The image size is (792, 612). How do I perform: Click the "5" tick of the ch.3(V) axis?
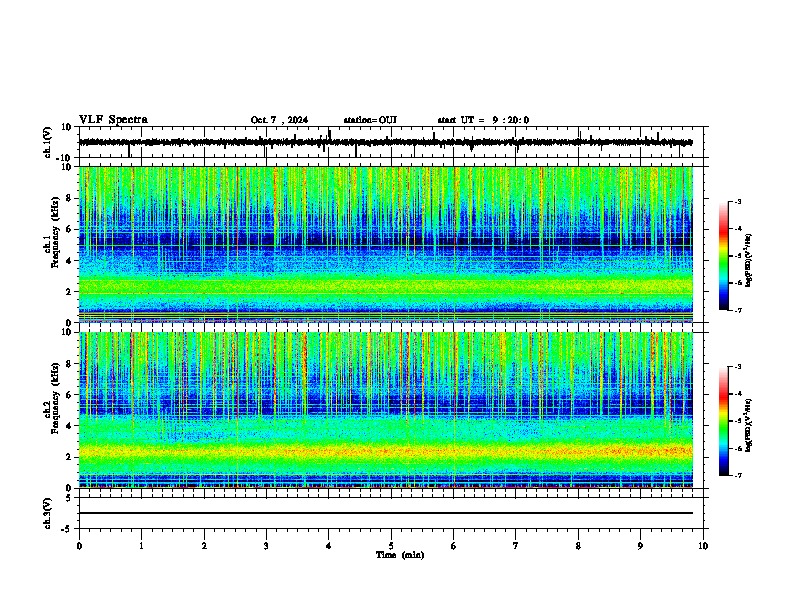click(70, 497)
